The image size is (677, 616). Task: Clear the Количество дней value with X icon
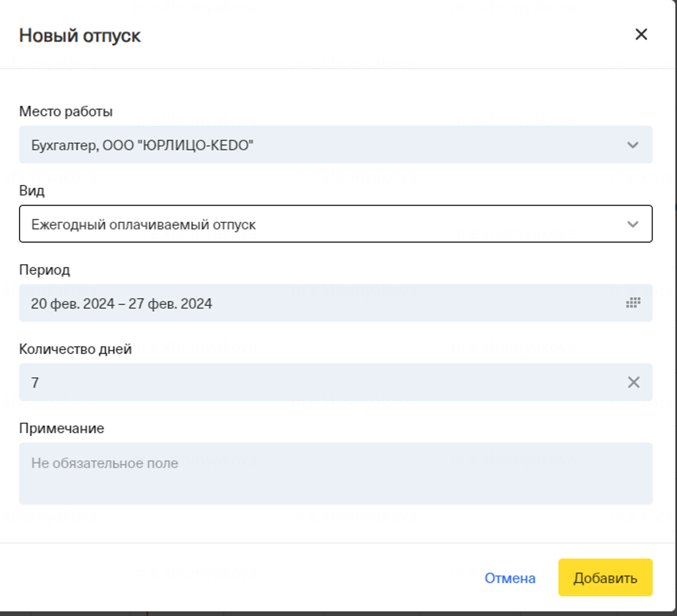633,382
